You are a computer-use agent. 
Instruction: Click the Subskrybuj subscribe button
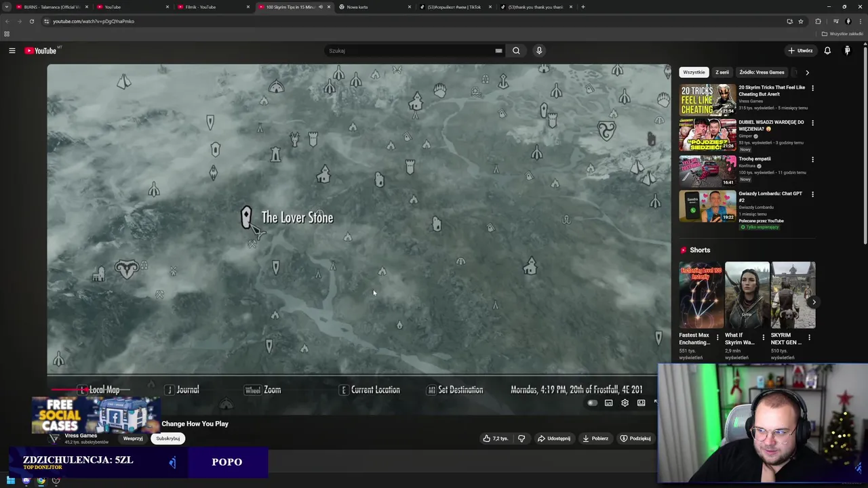(x=167, y=439)
